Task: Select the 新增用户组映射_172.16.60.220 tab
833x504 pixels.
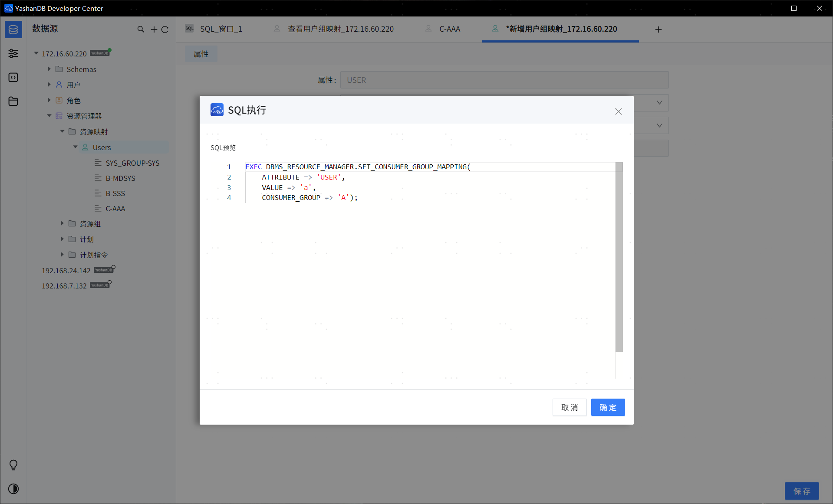Action: (560, 29)
